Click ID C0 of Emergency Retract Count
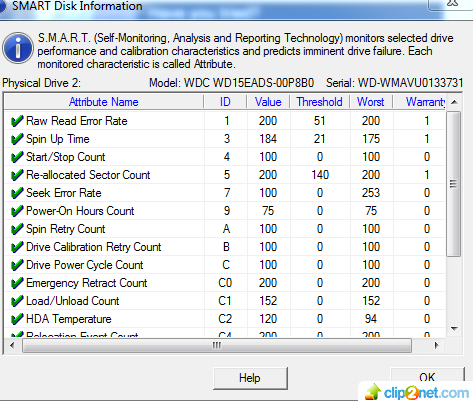This screenshot has width=473, height=403. [225, 283]
